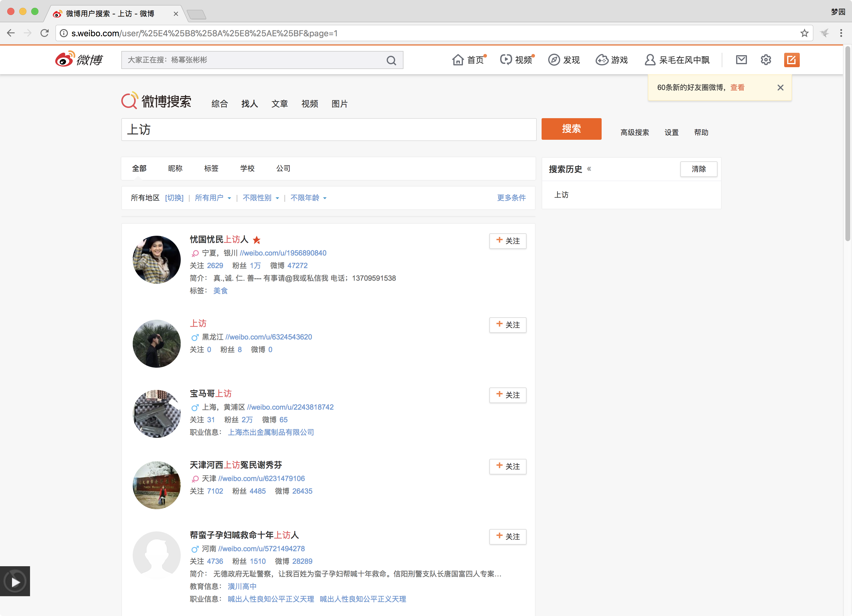The image size is (852, 616).
Task: Clear search history with 清除 button
Action: pyautogui.click(x=698, y=169)
